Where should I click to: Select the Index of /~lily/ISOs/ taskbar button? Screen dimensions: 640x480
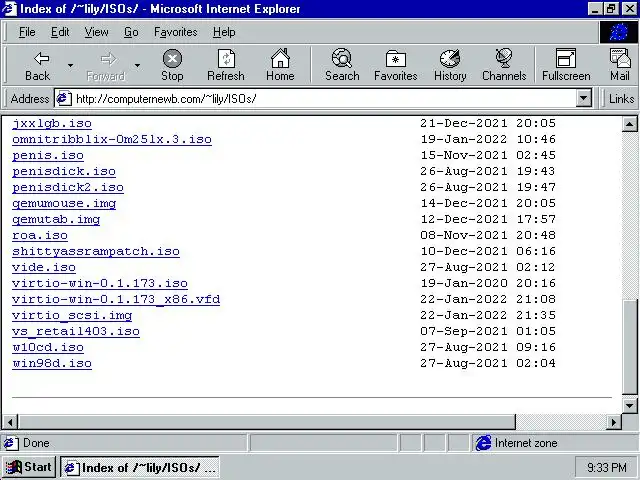[140, 467]
